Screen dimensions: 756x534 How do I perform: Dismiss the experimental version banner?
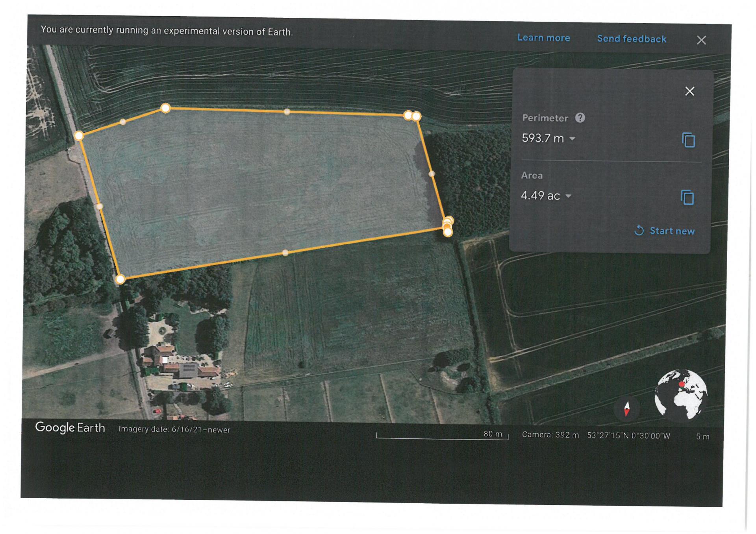point(701,40)
